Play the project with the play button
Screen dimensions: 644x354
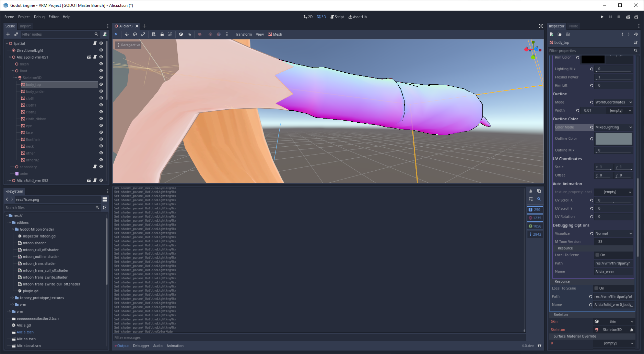602,17
